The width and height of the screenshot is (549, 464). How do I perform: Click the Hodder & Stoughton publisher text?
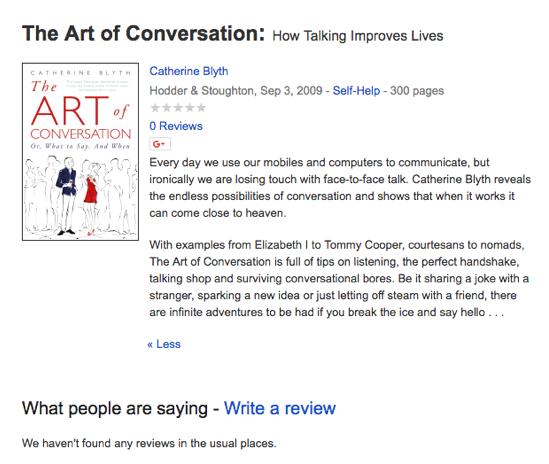pyautogui.click(x=201, y=91)
